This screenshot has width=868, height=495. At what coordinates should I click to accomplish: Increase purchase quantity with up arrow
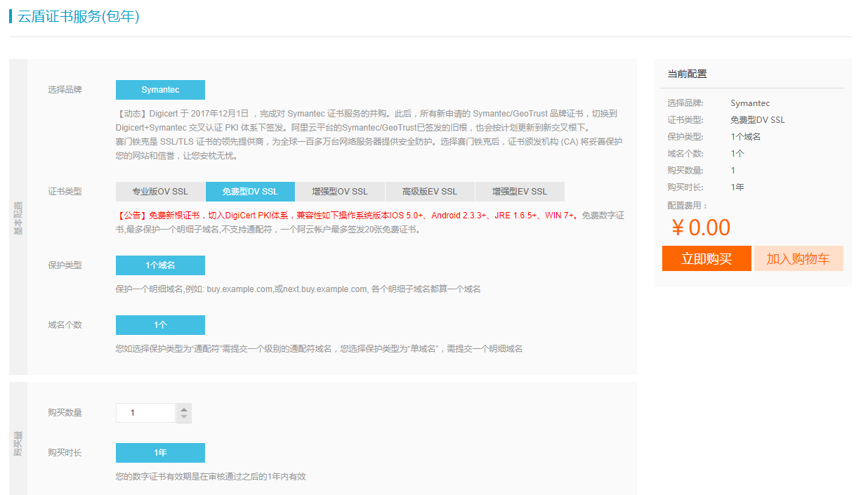184,409
